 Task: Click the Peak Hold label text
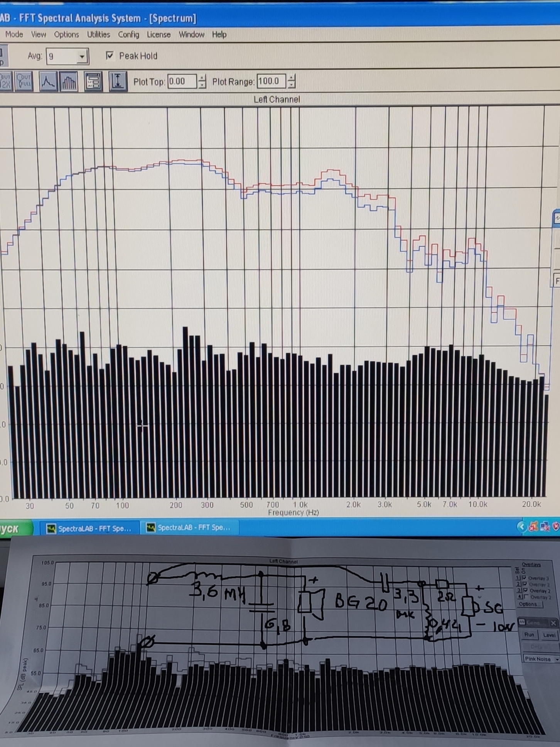[x=138, y=56]
